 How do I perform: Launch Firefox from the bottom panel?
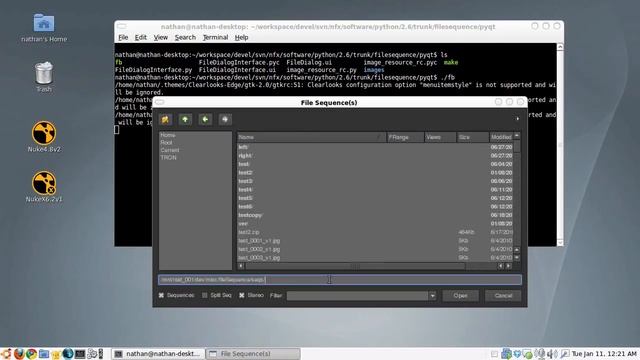19,353
